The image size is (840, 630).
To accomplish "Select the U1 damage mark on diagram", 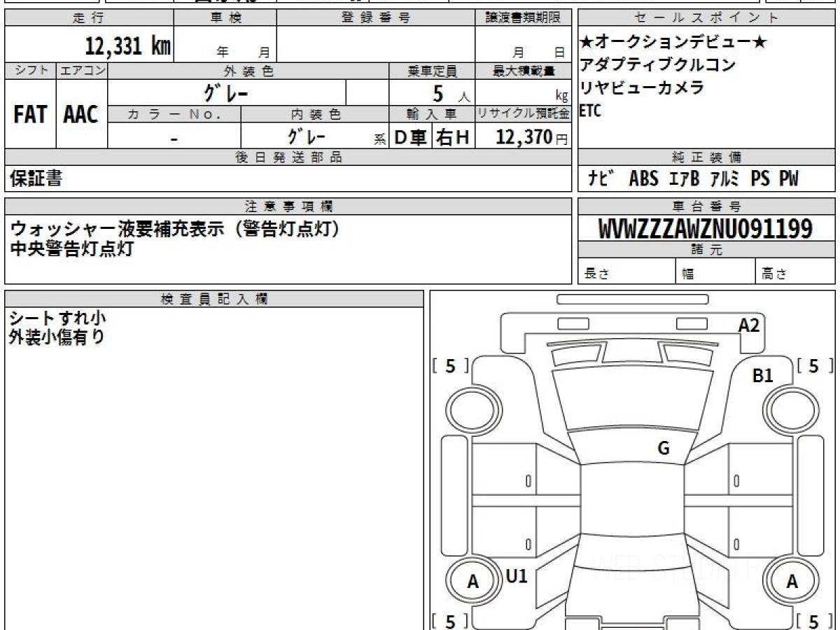I will (x=517, y=576).
